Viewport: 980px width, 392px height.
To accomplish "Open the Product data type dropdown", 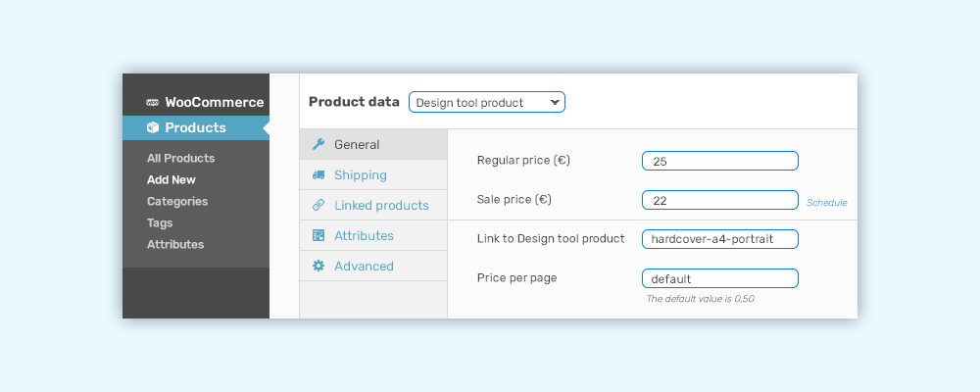I will click(x=487, y=103).
